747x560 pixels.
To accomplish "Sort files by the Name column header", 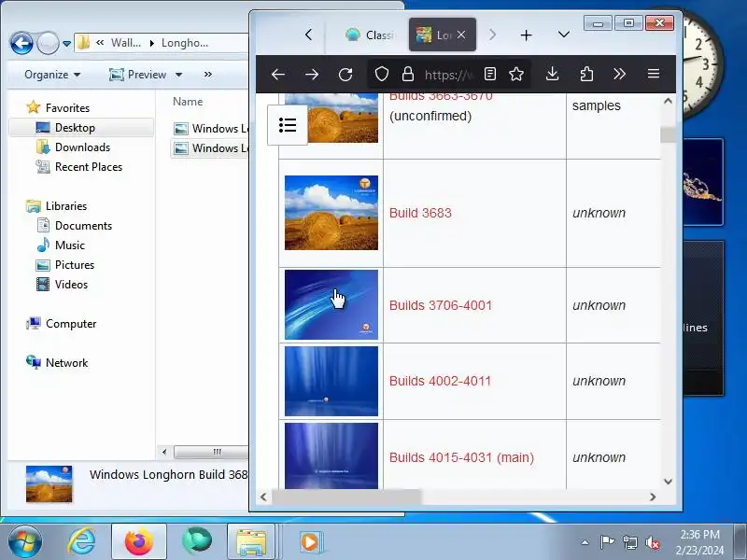I will click(188, 102).
